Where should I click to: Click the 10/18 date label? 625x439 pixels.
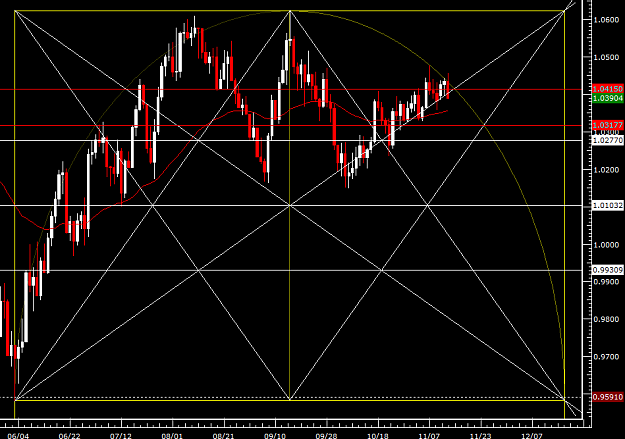coord(378,435)
